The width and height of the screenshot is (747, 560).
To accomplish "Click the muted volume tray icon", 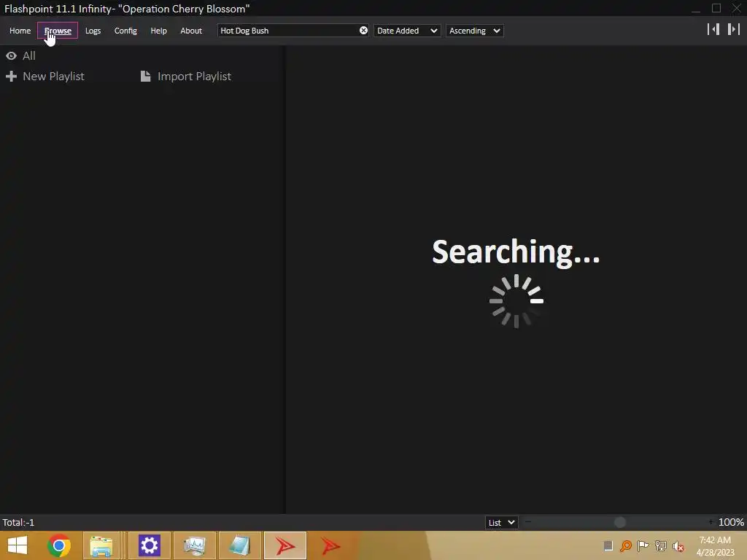I will pyautogui.click(x=678, y=545).
